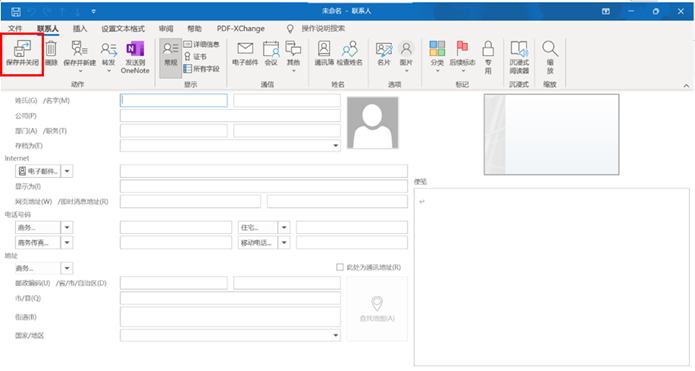
Task: Click the lightbulb 操作说明搜索 icon
Action: point(290,29)
